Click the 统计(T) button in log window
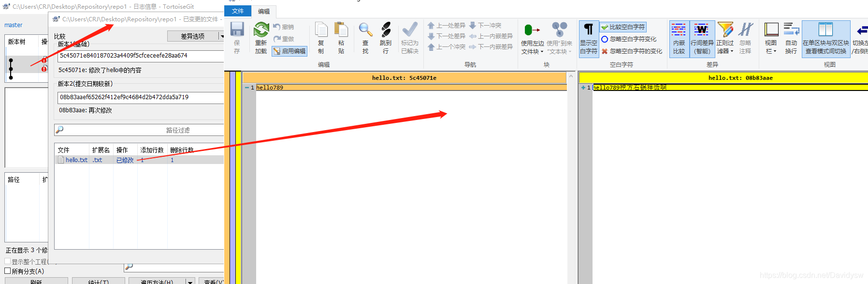The width and height of the screenshot is (868, 284). click(99, 281)
